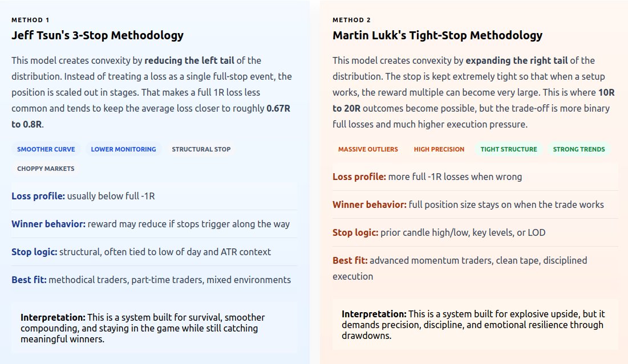Click the Massive Outliers tag
Viewport: 628px width, 364px height.
coord(368,149)
